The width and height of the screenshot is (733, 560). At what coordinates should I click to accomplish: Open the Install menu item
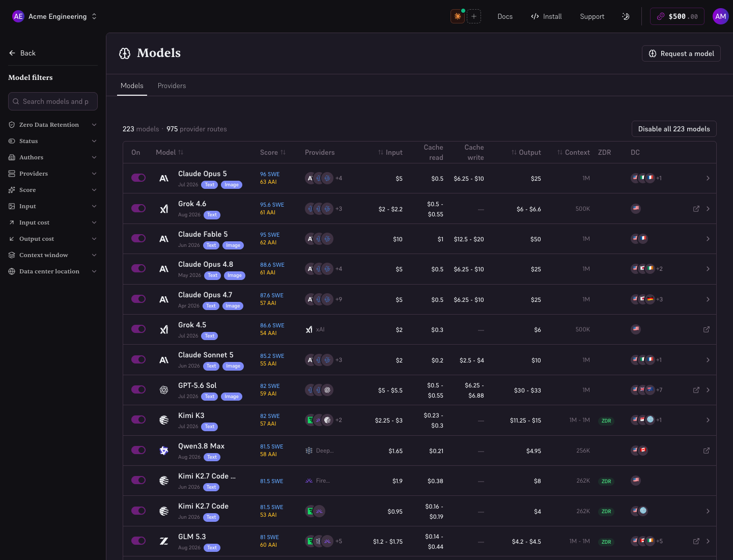[x=546, y=16]
